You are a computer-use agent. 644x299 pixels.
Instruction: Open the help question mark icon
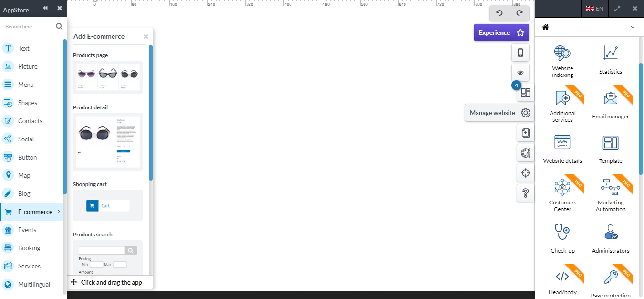click(x=526, y=193)
